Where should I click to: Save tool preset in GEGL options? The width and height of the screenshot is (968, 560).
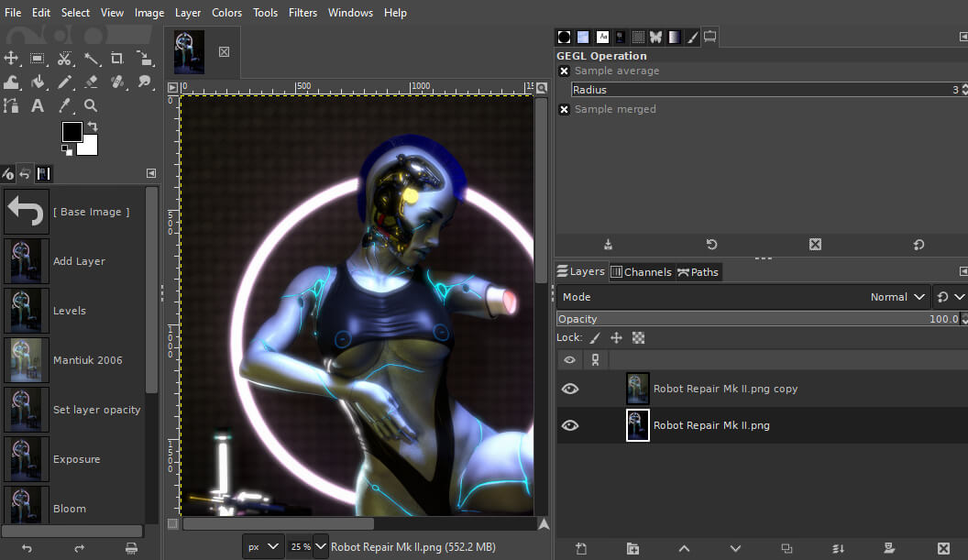608,245
